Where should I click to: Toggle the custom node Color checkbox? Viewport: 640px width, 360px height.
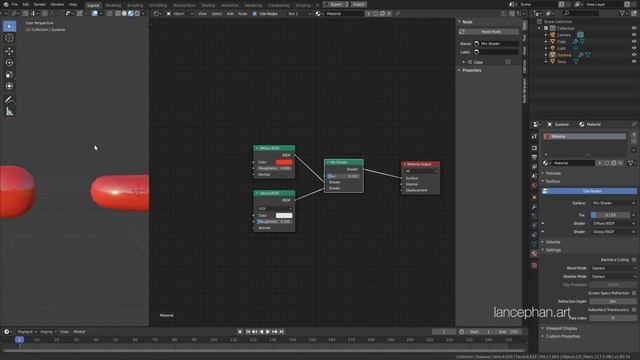470,62
